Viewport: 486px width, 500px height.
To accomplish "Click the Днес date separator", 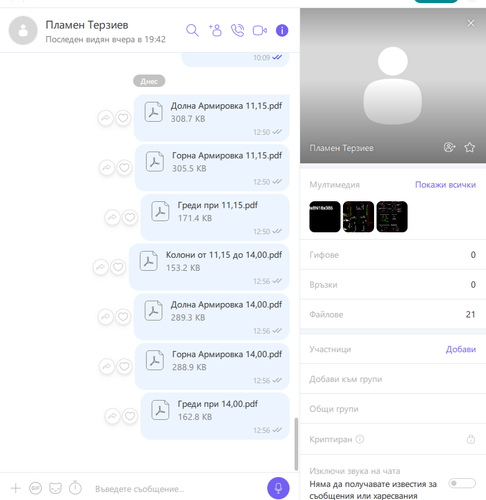I will (149, 81).
